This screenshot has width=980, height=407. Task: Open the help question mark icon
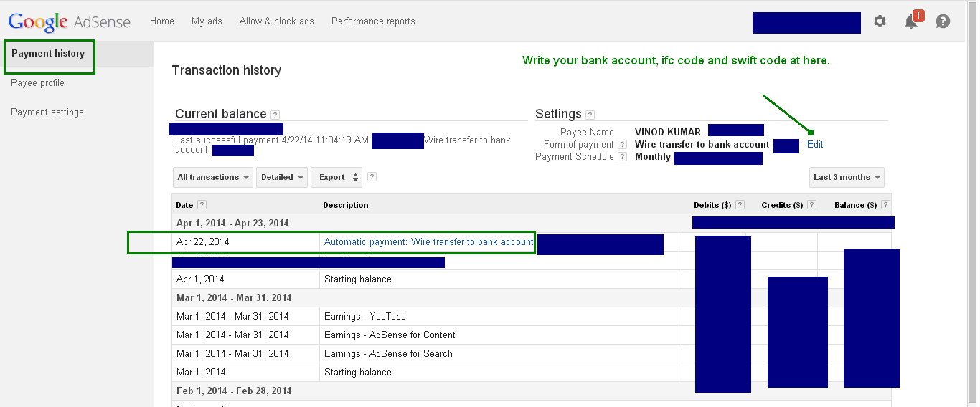pyautogui.click(x=943, y=21)
